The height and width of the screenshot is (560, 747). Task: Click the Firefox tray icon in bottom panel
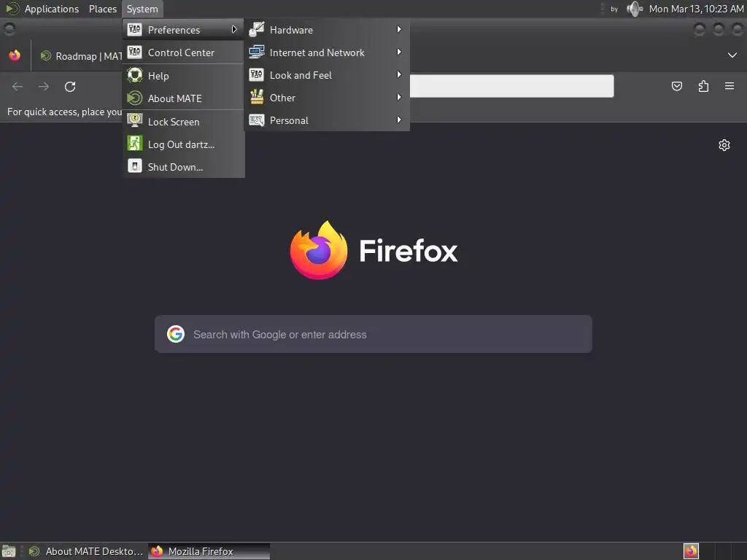pyautogui.click(x=691, y=551)
